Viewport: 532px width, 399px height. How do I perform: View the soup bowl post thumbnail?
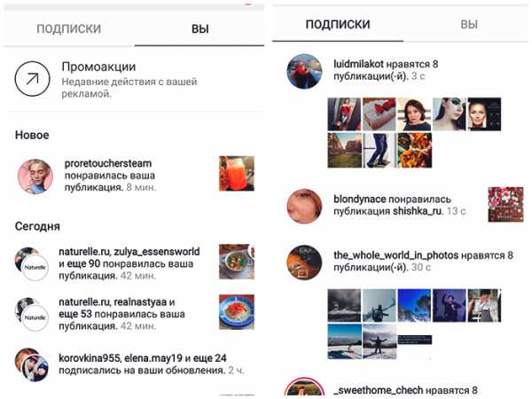click(237, 262)
